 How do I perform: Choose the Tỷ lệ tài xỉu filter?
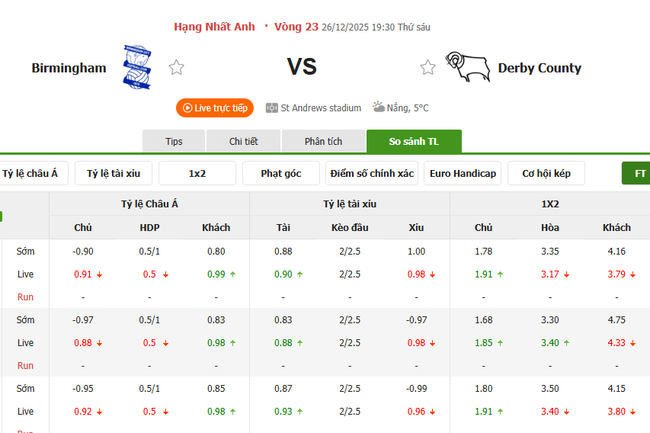113,173
